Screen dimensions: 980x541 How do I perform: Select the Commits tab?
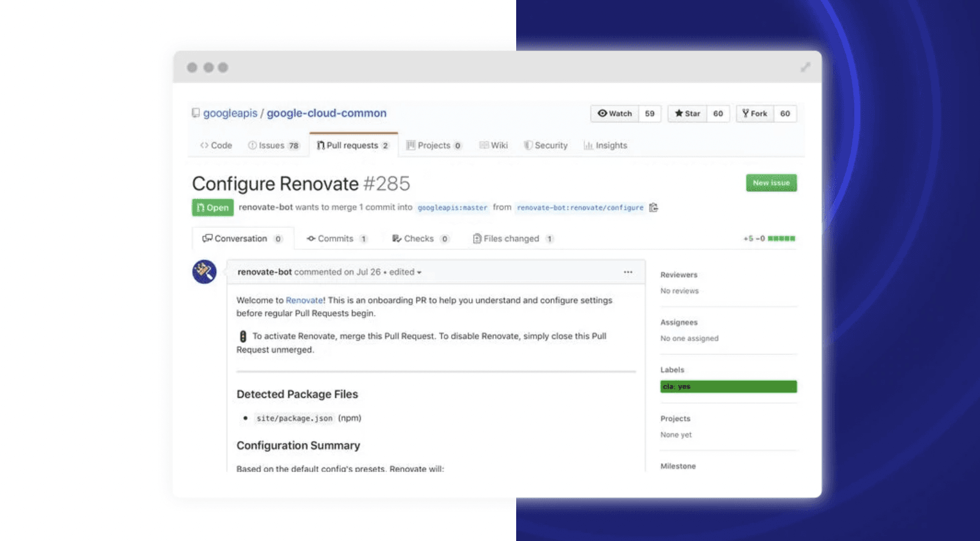[x=336, y=239]
